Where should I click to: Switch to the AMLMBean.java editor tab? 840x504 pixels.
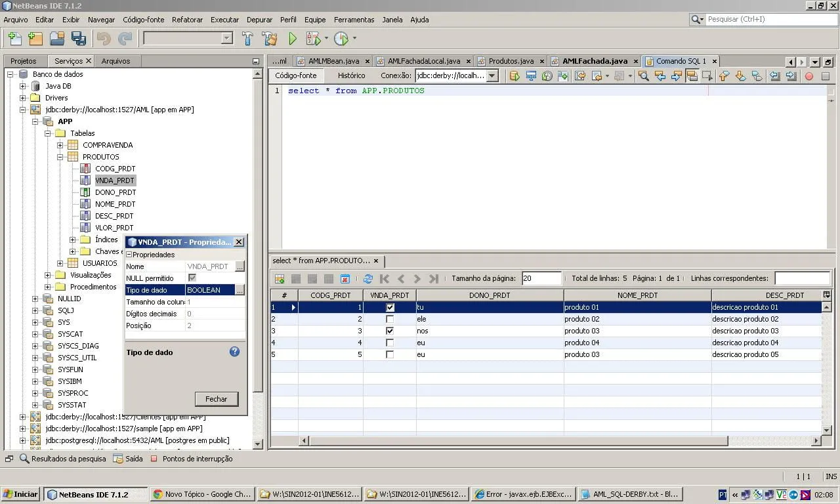pos(333,61)
